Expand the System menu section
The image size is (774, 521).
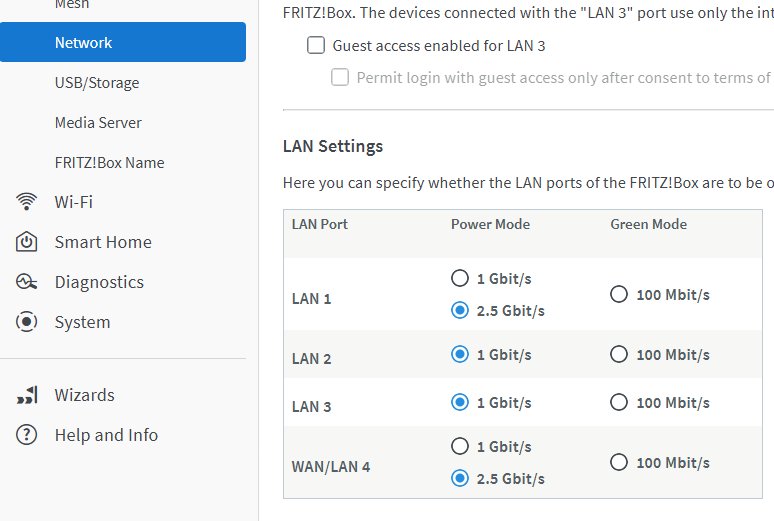82,322
